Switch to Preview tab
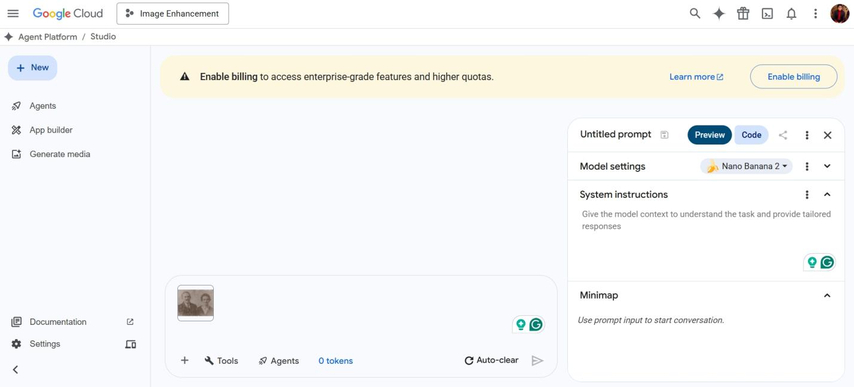Image resolution: width=854 pixels, height=387 pixels. click(x=710, y=135)
